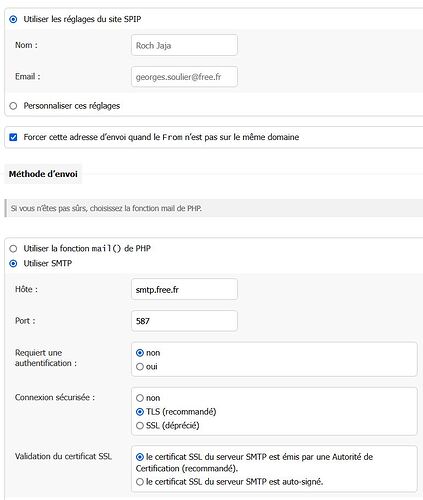
Task: Choose certificate issued by Autorité de Certification
Action: 140,457
